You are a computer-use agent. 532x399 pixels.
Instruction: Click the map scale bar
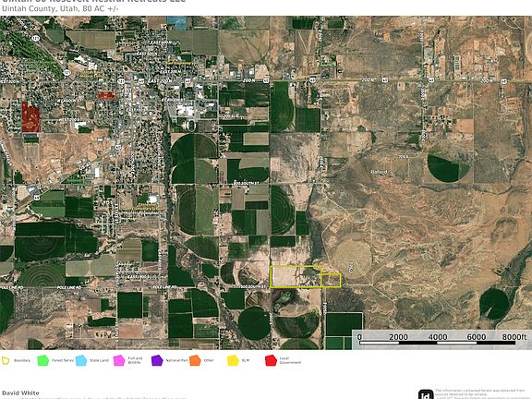click(437, 343)
